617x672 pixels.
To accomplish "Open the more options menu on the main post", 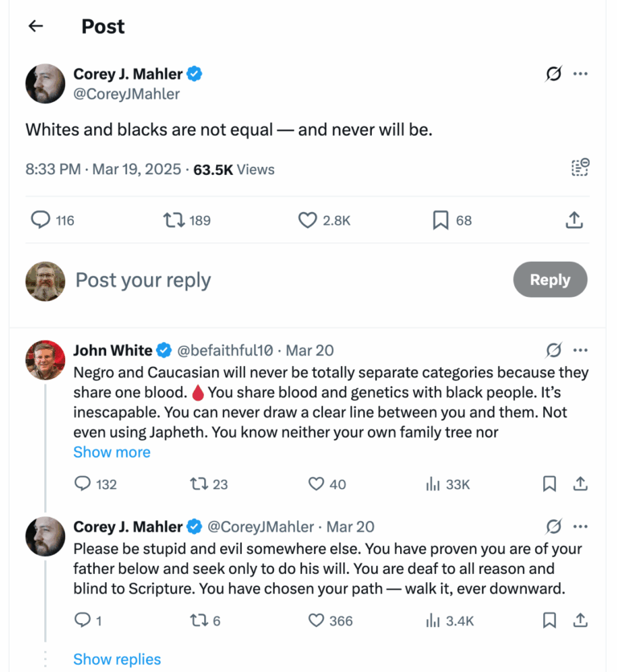I will pyautogui.click(x=581, y=74).
